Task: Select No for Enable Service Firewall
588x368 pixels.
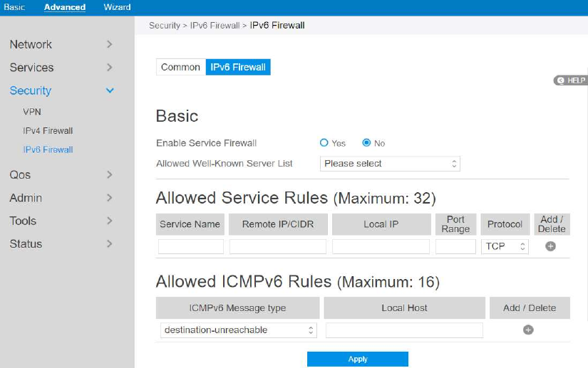Action: coord(366,143)
